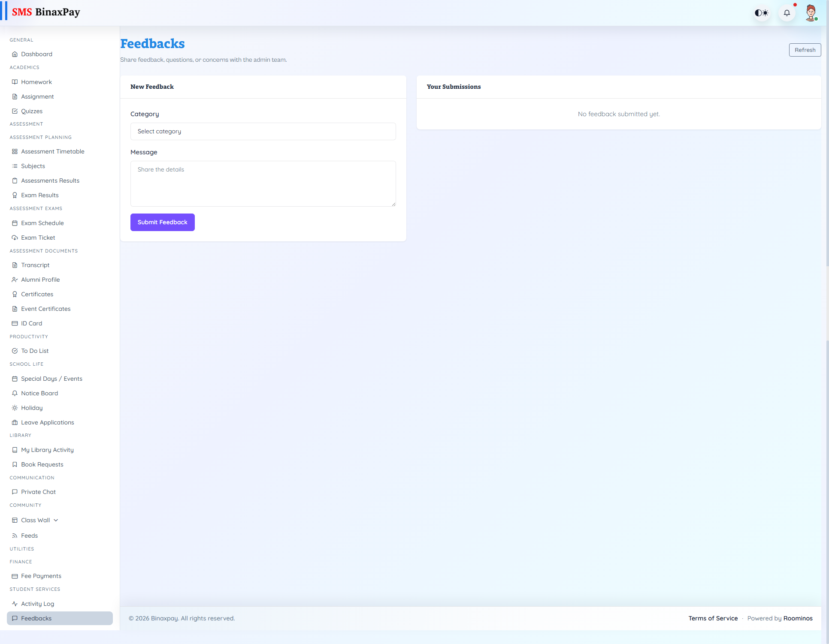Click the Homework book icon
The width and height of the screenshot is (829, 644).
(15, 81)
